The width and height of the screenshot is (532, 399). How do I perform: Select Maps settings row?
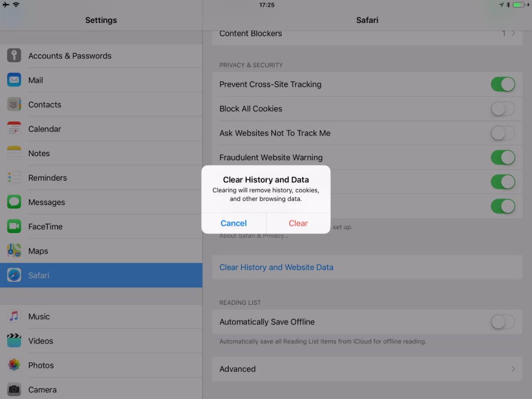[101, 251]
